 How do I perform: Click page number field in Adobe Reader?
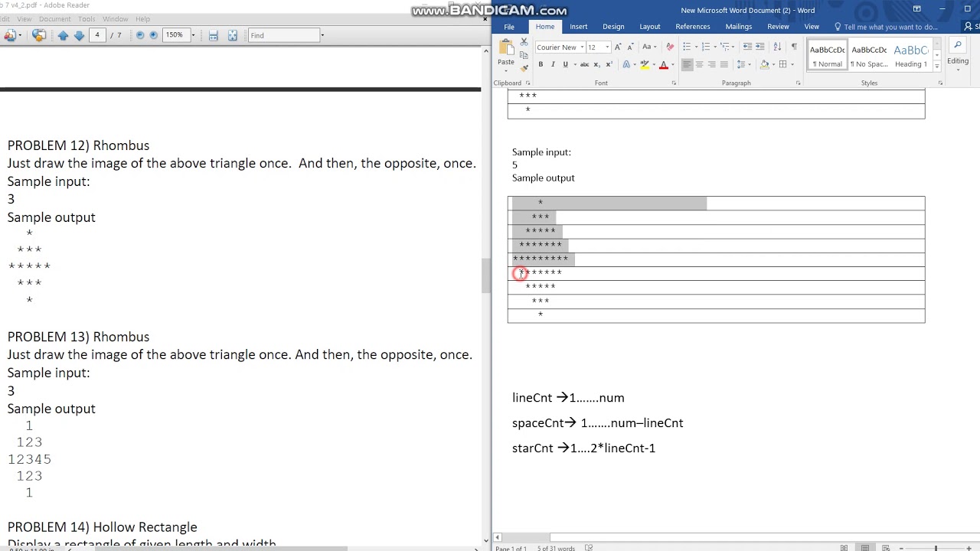click(97, 35)
